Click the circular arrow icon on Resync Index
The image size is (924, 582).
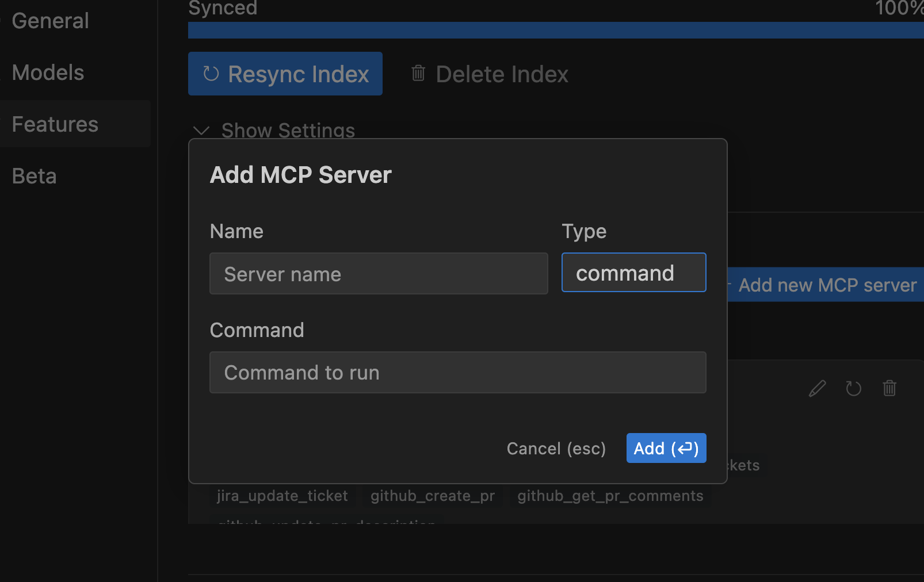pyautogui.click(x=211, y=74)
